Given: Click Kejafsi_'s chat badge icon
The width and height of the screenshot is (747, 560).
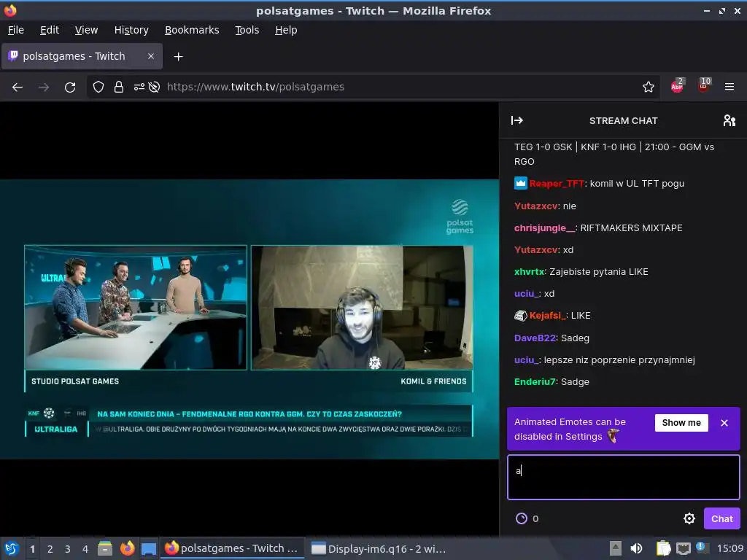Looking at the screenshot, I should click(x=521, y=315).
